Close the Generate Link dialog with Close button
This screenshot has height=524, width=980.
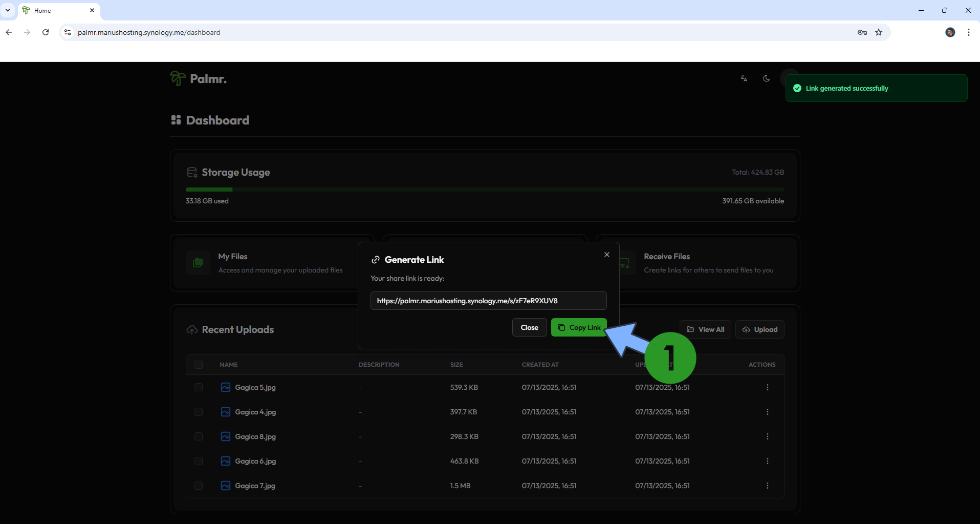pos(529,327)
